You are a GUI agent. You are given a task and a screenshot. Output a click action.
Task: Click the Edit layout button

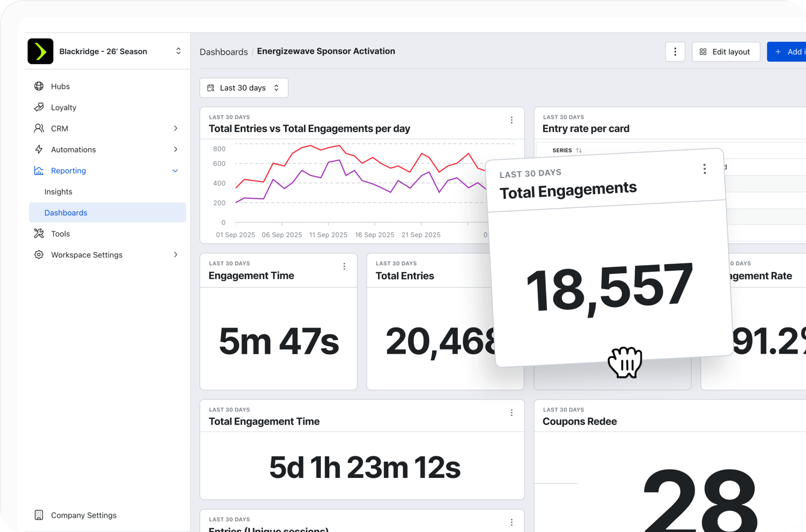[x=726, y=52]
